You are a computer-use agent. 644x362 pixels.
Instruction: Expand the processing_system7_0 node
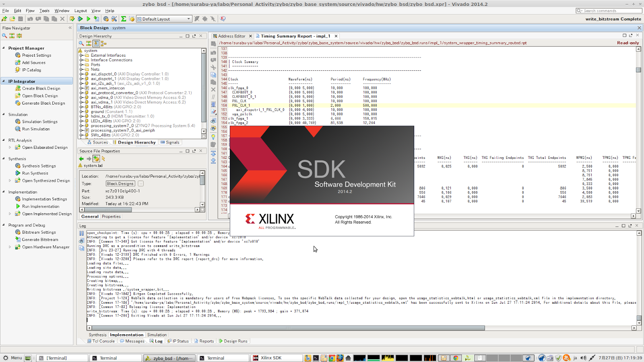point(81,125)
